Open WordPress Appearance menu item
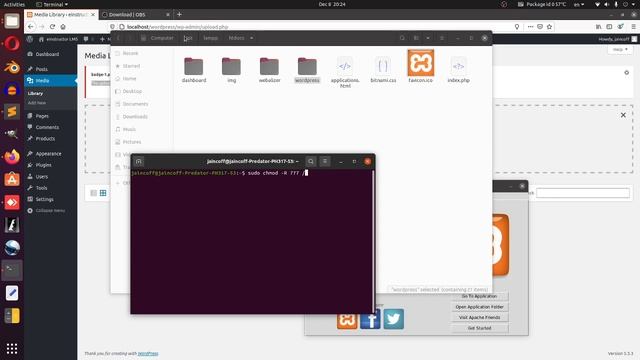Viewport: 640px width, 360px height. (50, 153)
